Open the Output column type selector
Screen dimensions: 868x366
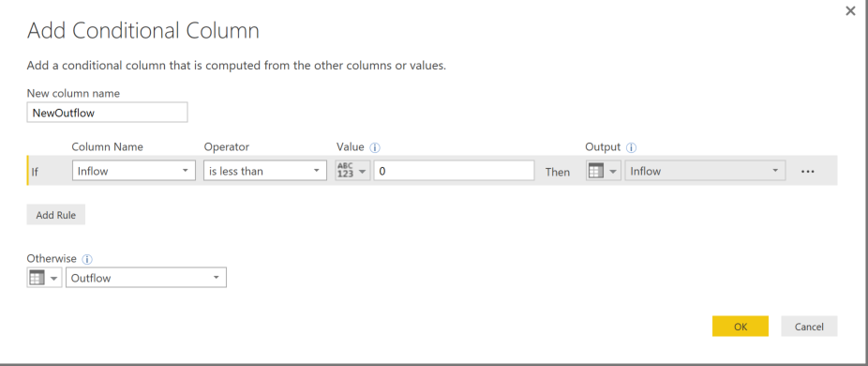pyautogui.click(x=603, y=171)
